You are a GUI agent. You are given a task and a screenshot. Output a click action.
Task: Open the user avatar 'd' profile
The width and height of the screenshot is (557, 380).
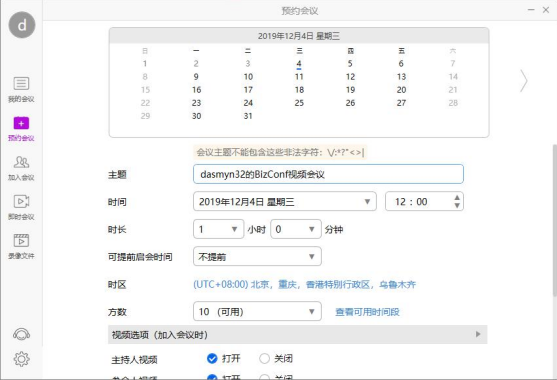pos(22,25)
